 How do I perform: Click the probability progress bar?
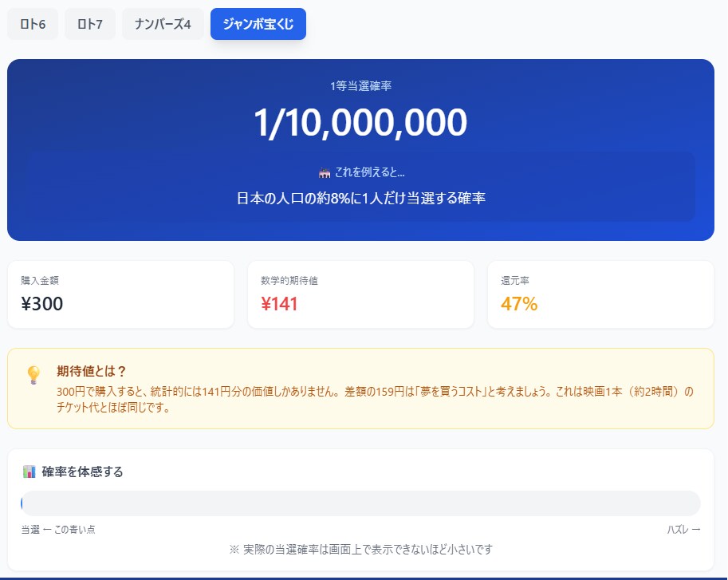(x=360, y=503)
